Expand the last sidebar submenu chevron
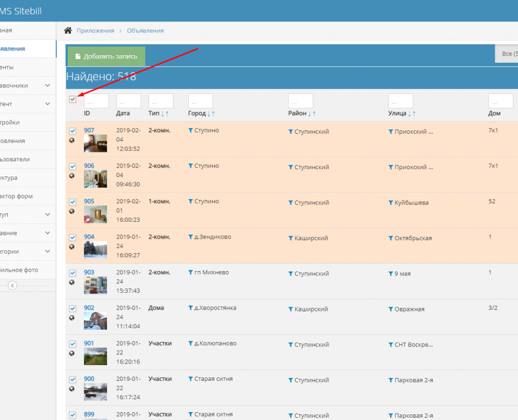Image resolution: width=518 pixels, height=420 pixels. pyautogui.click(x=48, y=251)
